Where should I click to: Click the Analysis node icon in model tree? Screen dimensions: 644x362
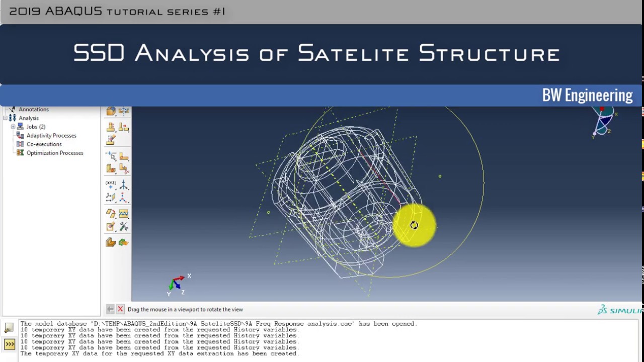tap(13, 118)
